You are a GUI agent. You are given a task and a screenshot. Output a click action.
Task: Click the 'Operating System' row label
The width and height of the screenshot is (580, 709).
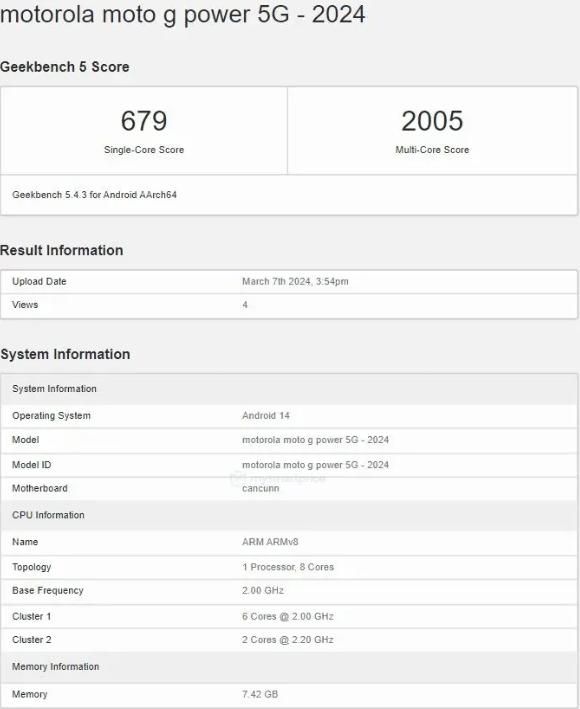[x=52, y=416]
